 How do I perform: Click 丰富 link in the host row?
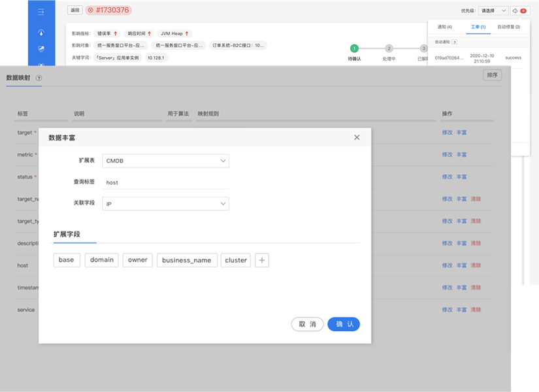(462, 265)
